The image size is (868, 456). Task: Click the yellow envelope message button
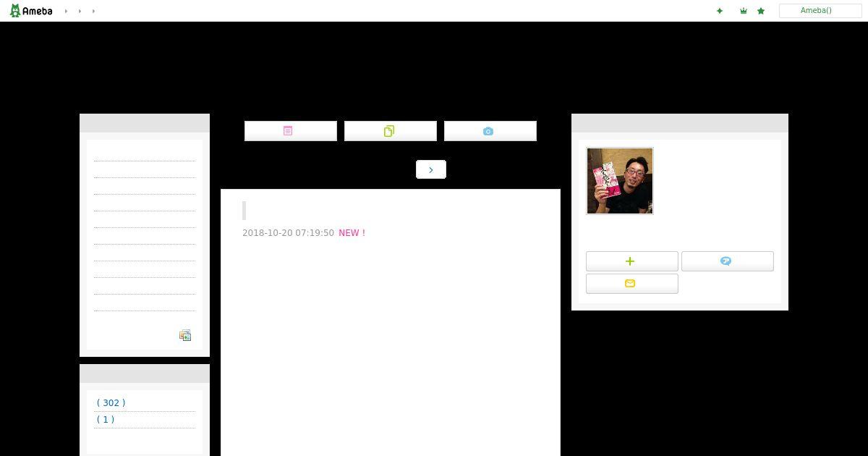(x=632, y=284)
